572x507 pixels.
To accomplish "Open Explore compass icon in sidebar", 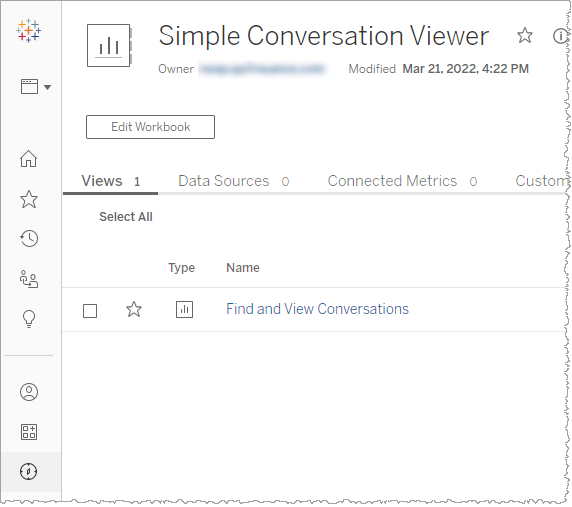I will click(28, 471).
